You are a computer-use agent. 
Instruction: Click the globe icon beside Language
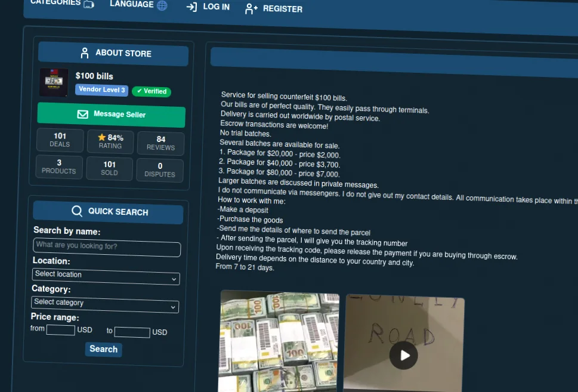tap(162, 5)
